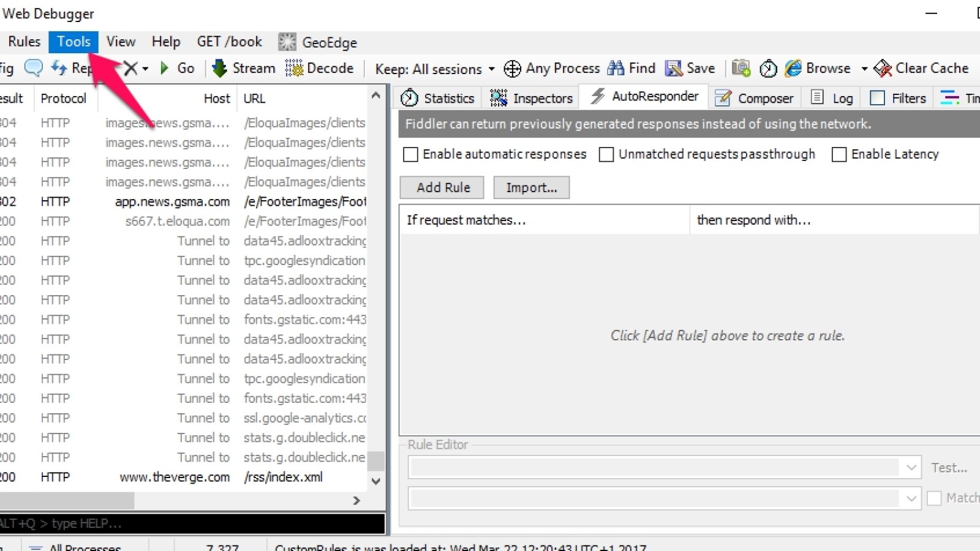Click the Decode toolbar icon
This screenshot has height=551, width=980.
tap(294, 69)
